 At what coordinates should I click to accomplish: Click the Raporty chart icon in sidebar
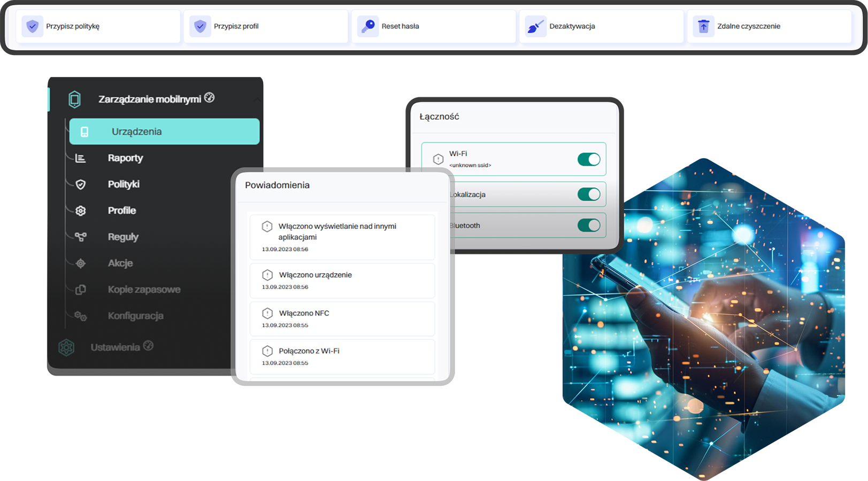tap(81, 158)
